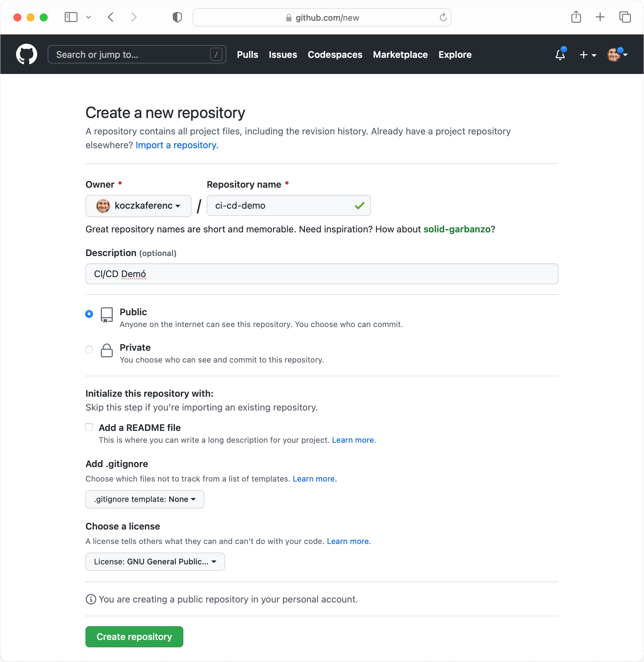Open the koczkaferenc owner dropdown

(138, 206)
